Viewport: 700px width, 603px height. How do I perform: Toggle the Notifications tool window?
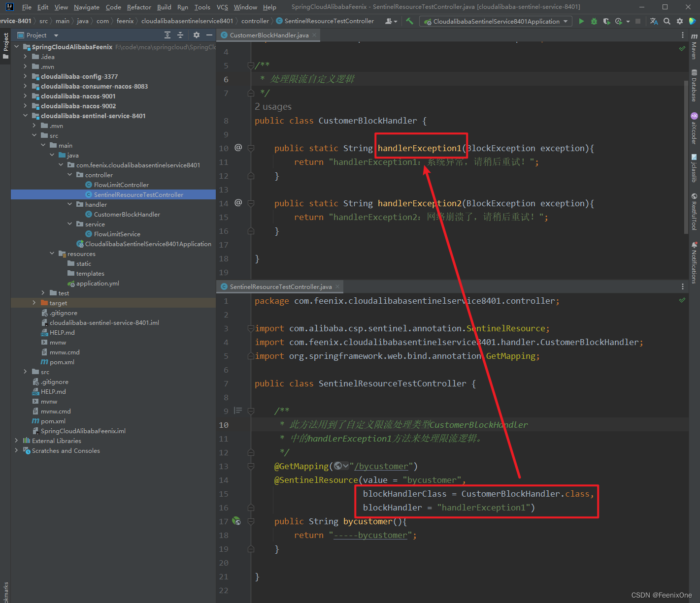694,262
